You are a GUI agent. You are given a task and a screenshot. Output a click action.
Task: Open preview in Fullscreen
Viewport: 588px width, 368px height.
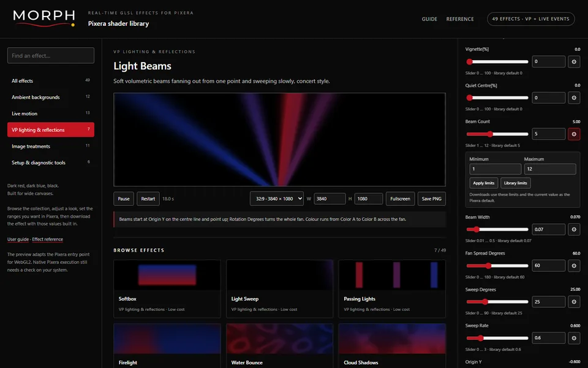tap(400, 199)
